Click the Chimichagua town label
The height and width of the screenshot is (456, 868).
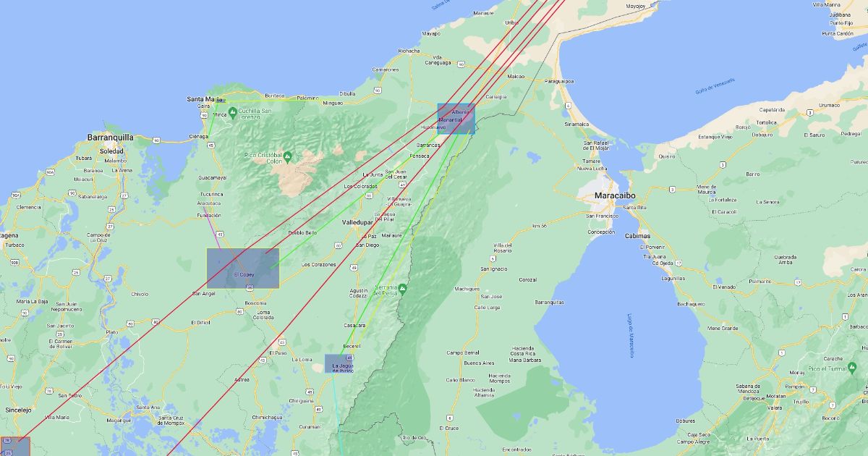pos(267,417)
